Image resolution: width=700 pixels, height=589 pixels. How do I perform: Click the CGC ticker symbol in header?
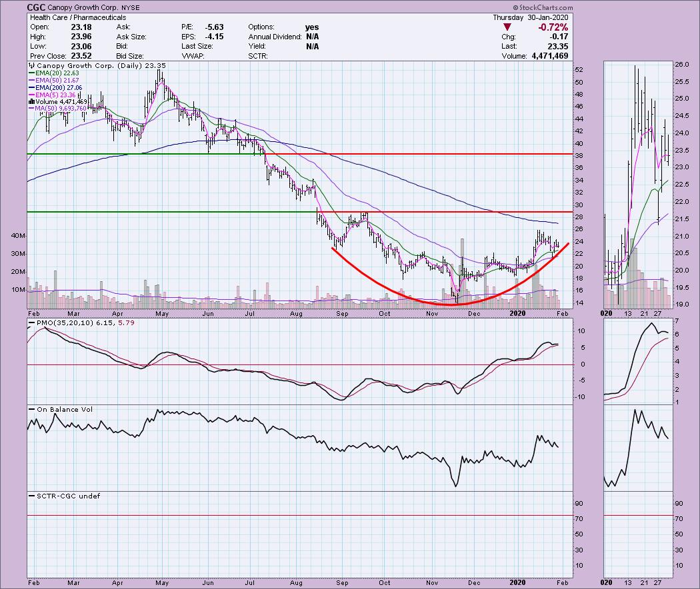coord(35,7)
